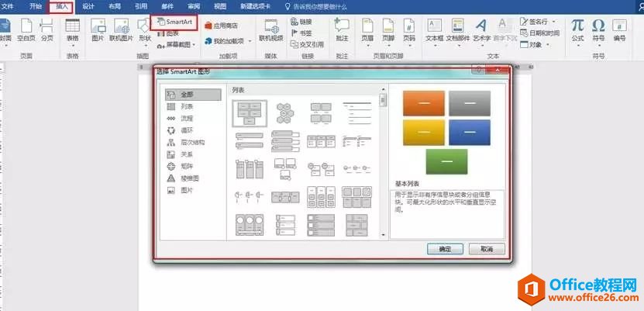Click the SmartArt ribbon button
Viewport: 644px width, 311px height.
[174, 22]
